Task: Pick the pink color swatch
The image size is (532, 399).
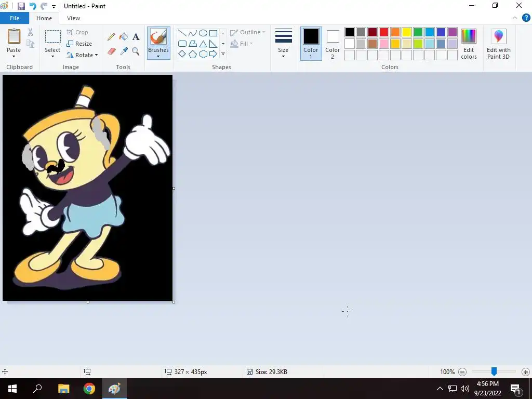Action: [384, 44]
